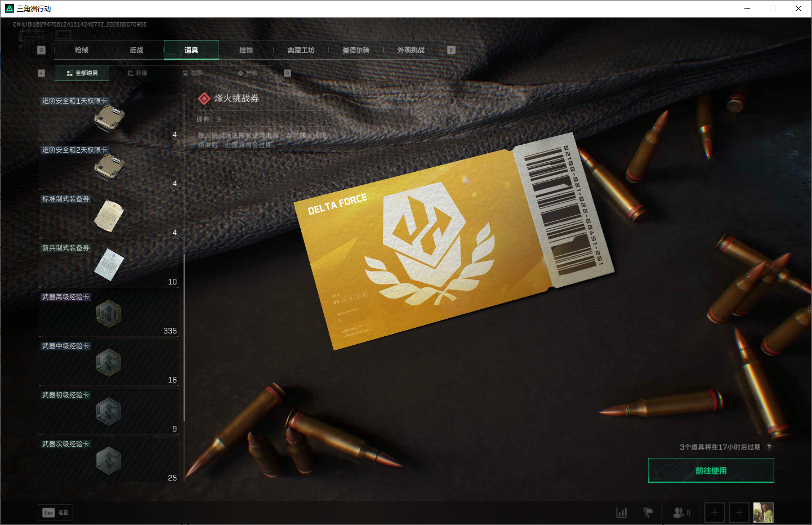The width and height of the screenshot is (812, 525).
Task: Click the E key next tab icon
Action: coord(451,50)
